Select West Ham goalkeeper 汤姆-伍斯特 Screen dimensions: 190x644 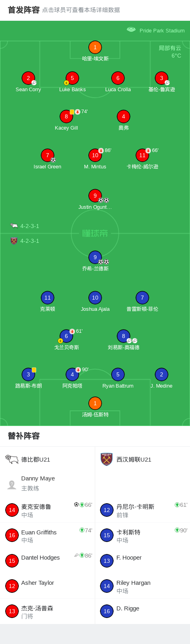[x=95, y=403]
